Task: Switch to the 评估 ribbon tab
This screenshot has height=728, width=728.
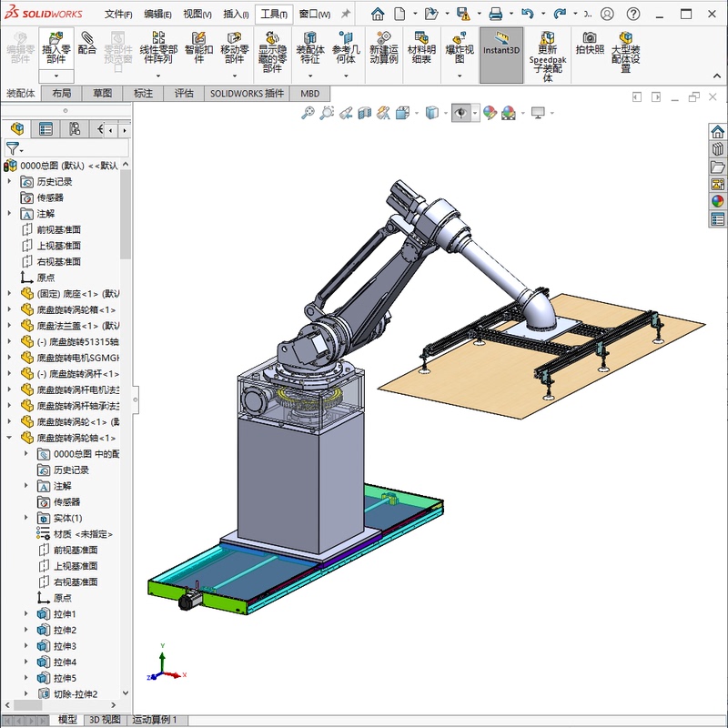Action: (x=182, y=93)
